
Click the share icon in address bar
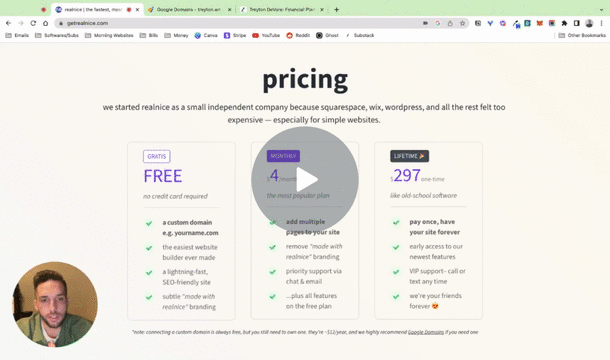coord(450,23)
